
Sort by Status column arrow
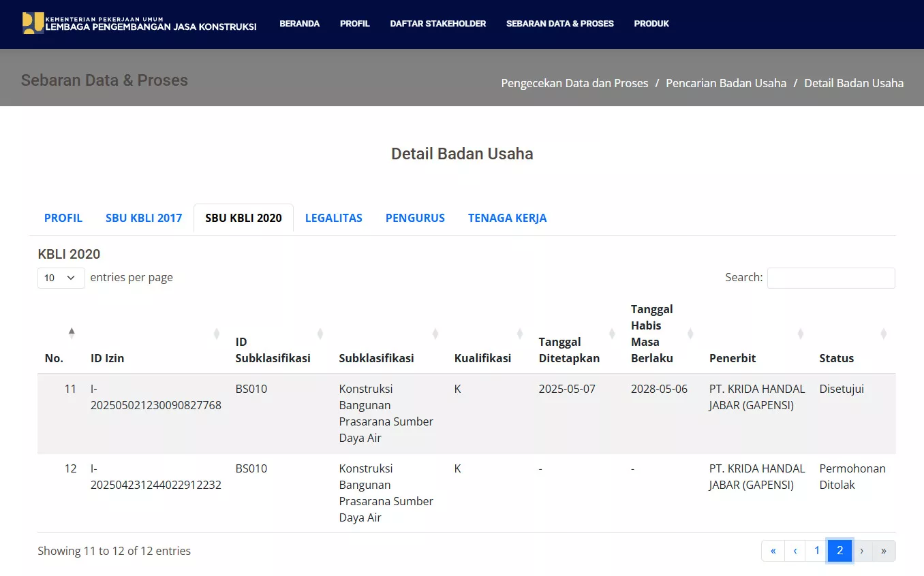coord(884,334)
